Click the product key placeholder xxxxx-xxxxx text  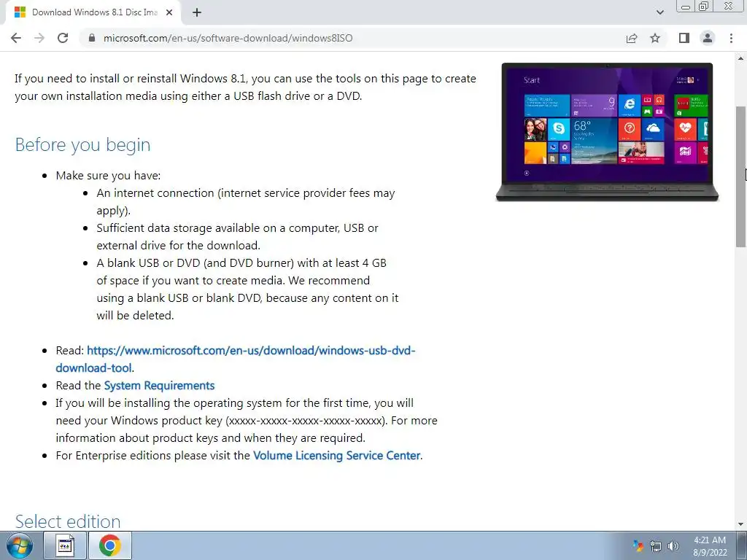[305, 421]
